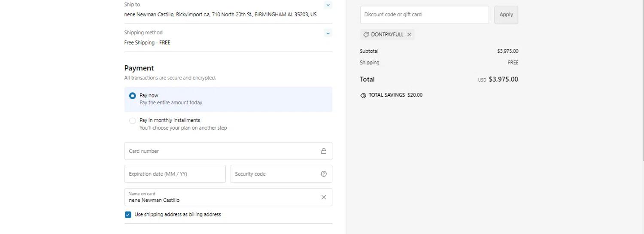644x234 pixels.
Task: Click the Expiration date field
Action: coord(175,174)
